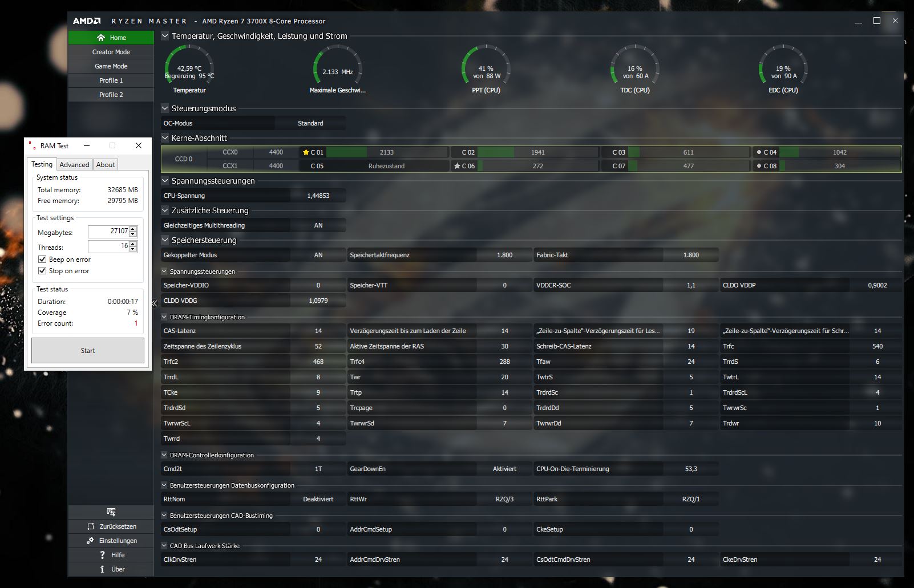Select the C 02 core frequency bar
Viewport: 914px width, 588px height.
[537, 152]
